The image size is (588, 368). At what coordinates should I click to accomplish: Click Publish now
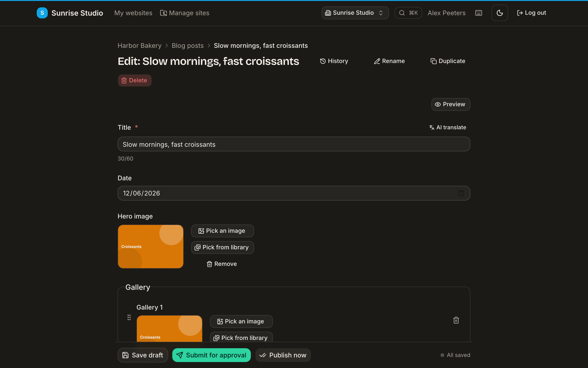[283, 355]
